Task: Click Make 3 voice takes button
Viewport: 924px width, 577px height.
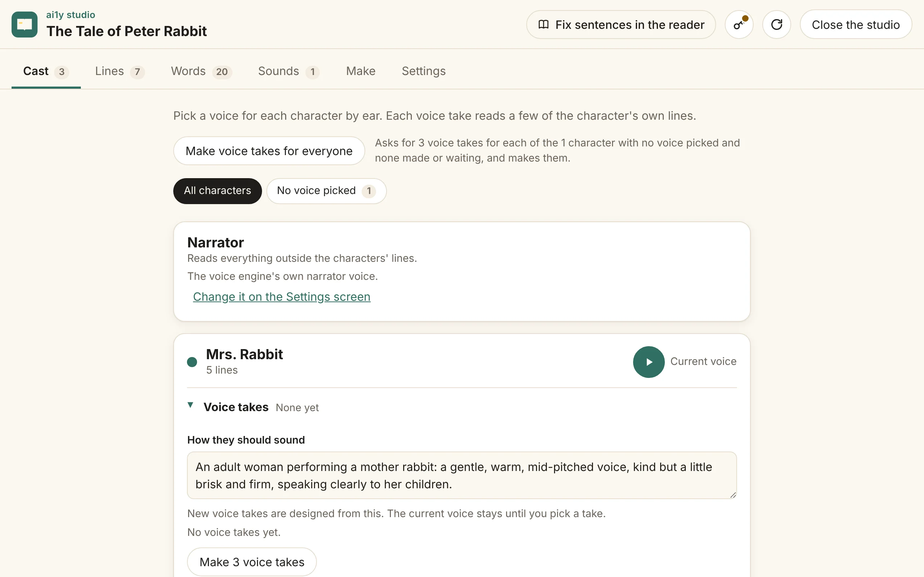Action: pos(252,562)
